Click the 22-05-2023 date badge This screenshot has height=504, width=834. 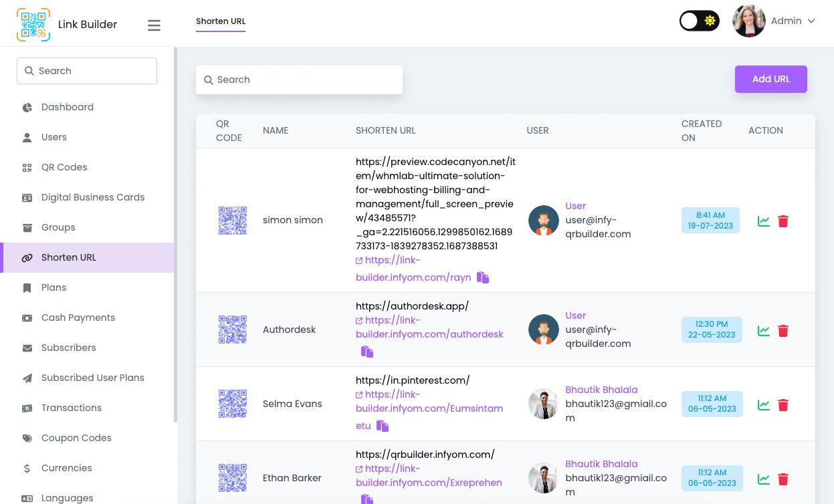[x=712, y=330]
